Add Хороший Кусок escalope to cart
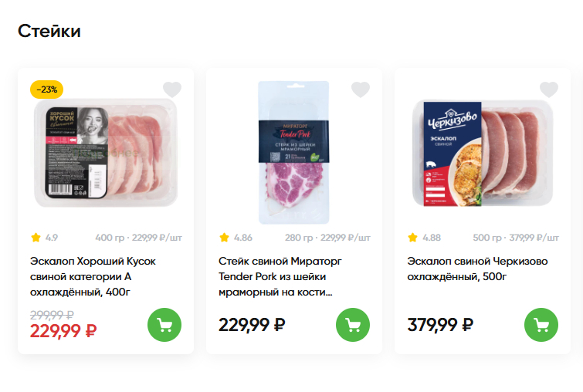This screenshot has width=583, height=392. click(x=164, y=325)
